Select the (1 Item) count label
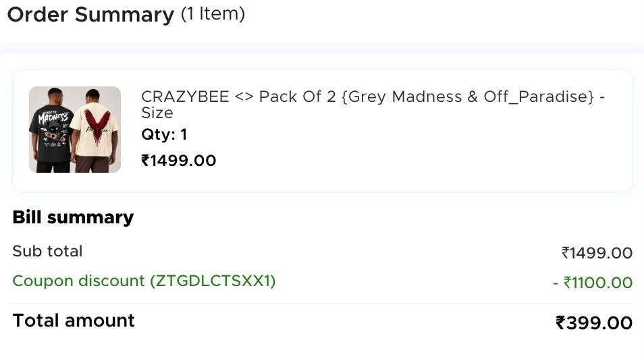The width and height of the screenshot is (644, 359). [213, 14]
